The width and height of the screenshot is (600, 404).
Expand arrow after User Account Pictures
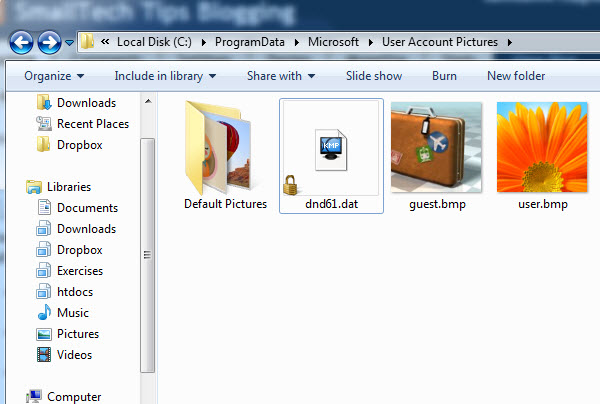click(x=510, y=42)
